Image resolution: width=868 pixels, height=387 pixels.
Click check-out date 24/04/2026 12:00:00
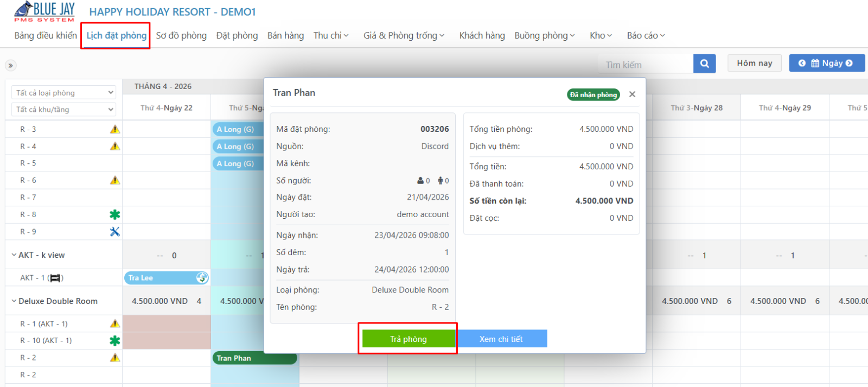(x=412, y=270)
